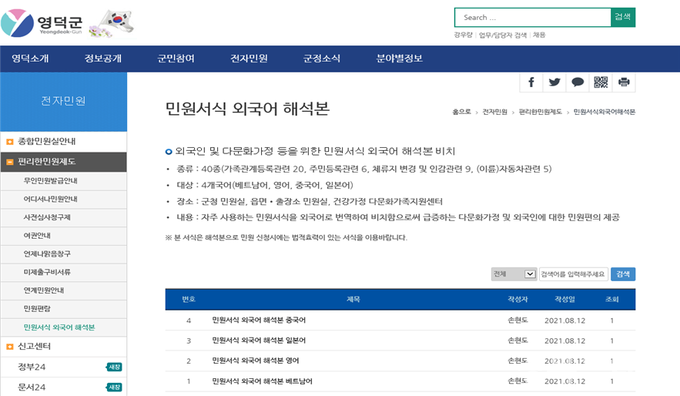Open the 전자민원 menu
The width and height of the screenshot is (680, 396).
click(249, 59)
